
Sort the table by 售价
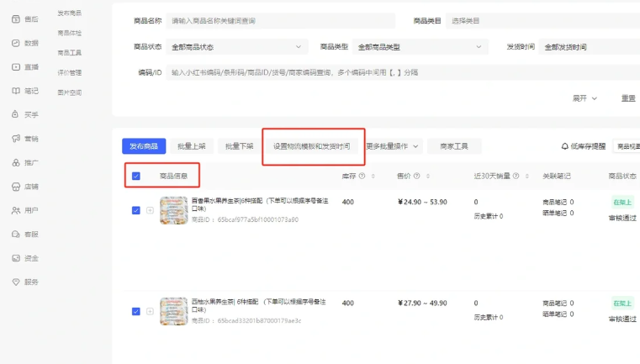[x=428, y=176]
